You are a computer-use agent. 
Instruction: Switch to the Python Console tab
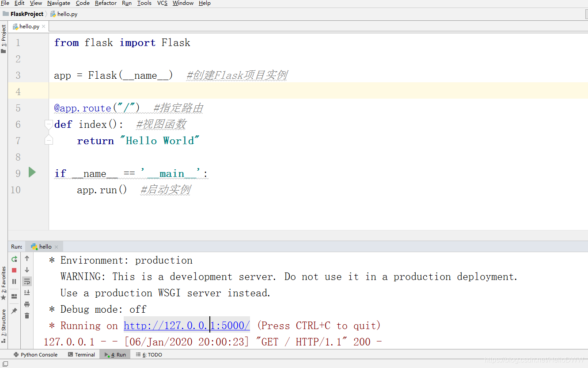point(35,355)
